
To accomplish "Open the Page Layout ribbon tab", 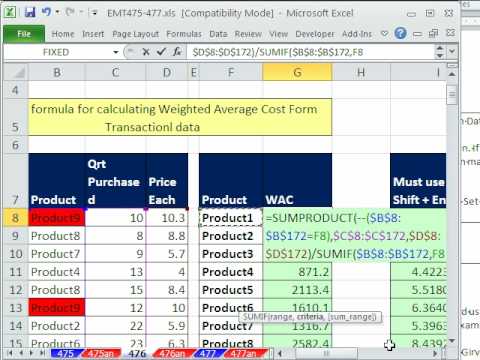I will click(x=135, y=34).
